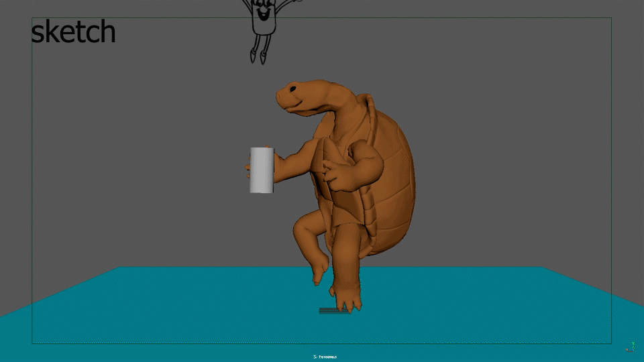Select the turtle's standing foot
Viewport: 644px width, 362px height.
(x=346, y=299)
